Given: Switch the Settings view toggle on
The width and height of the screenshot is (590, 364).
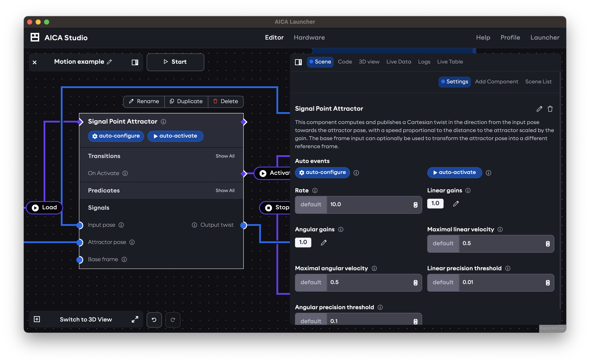Looking at the screenshot, I should (454, 82).
